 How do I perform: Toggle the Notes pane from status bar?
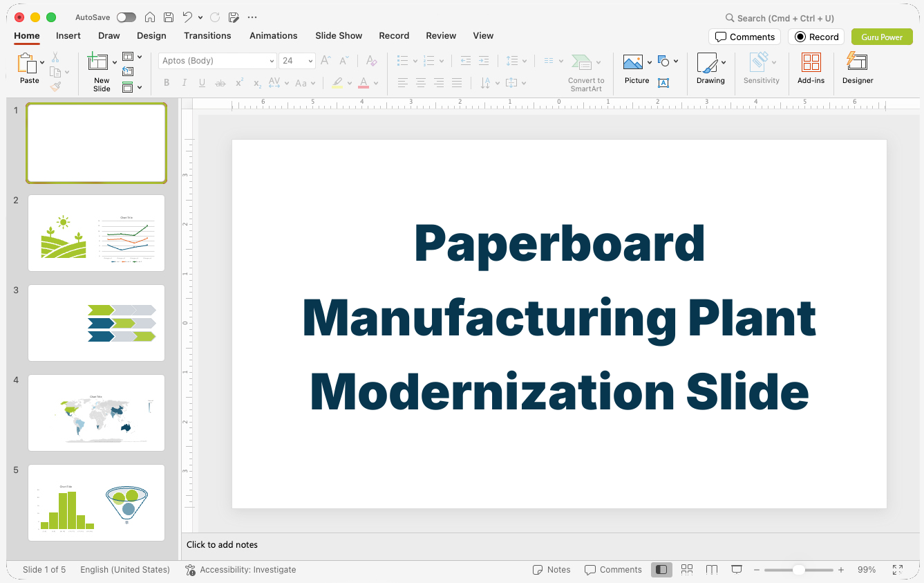point(551,570)
